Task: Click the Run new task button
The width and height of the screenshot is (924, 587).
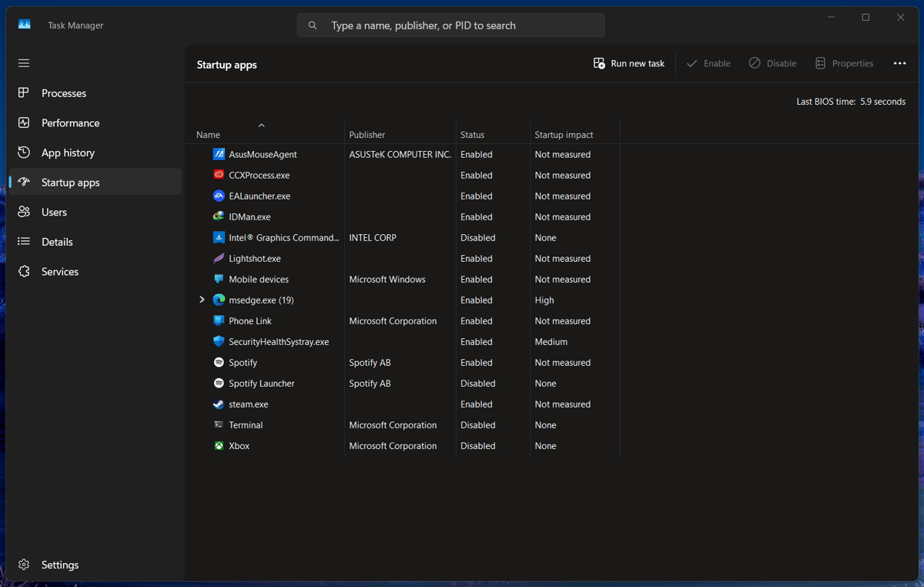Action: (x=628, y=63)
